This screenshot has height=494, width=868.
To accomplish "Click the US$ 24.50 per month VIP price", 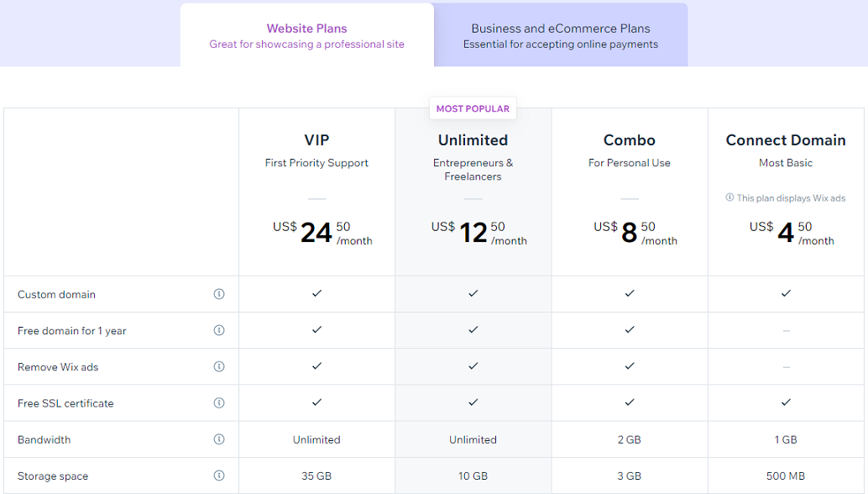I will [x=322, y=233].
